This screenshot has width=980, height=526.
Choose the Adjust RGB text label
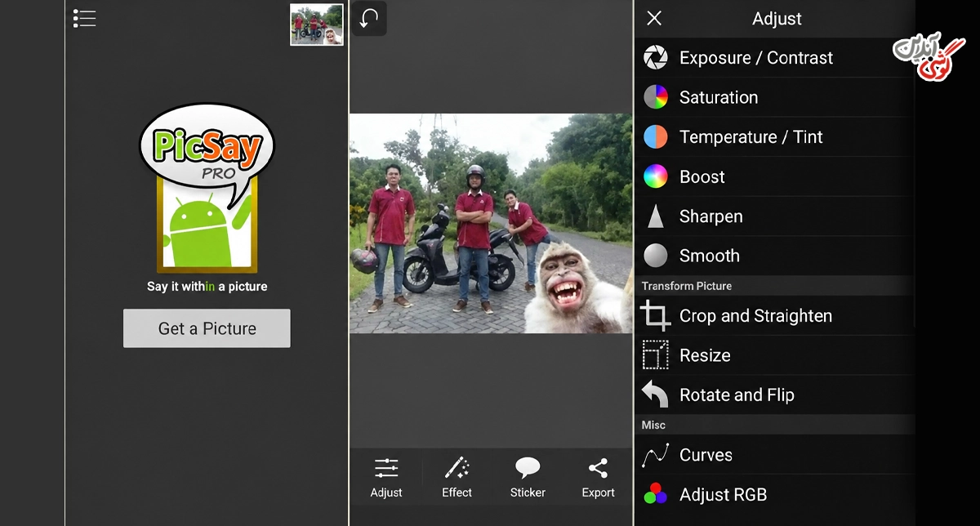(x=723, y=494)
